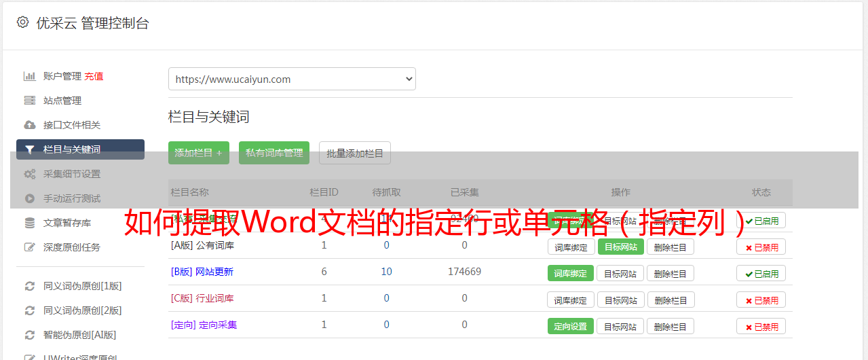Toggle 已禁用 status of [定向] 定向采集
Viewport: 868px width, 360px height.
tap(761, 327)
